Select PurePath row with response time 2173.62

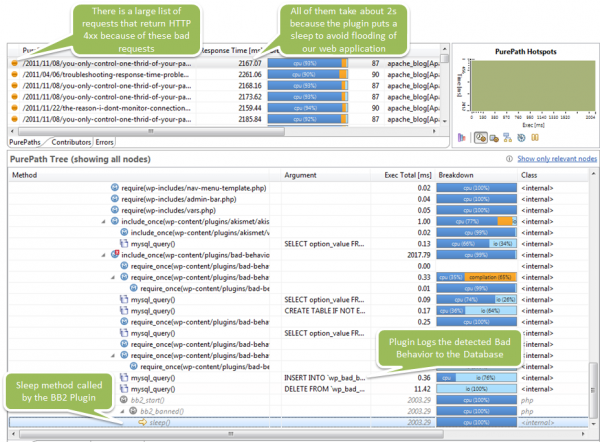coord(225,96)
